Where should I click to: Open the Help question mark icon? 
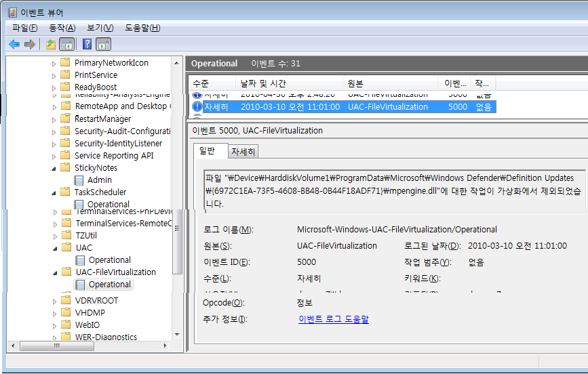click(x=87, y=45)
